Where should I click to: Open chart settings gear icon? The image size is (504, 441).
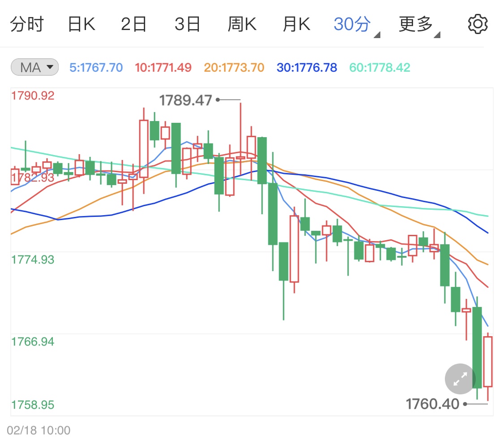478,24
